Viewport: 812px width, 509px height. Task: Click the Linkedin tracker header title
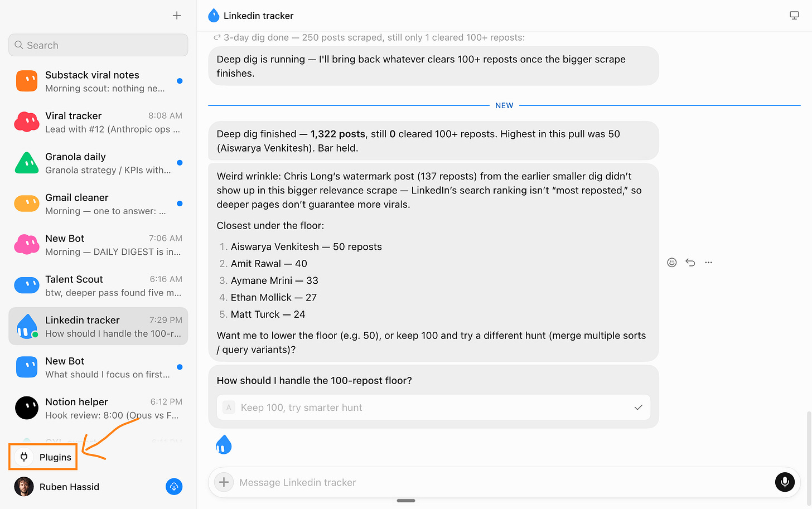pyautogui.click(x=258, y=16)
